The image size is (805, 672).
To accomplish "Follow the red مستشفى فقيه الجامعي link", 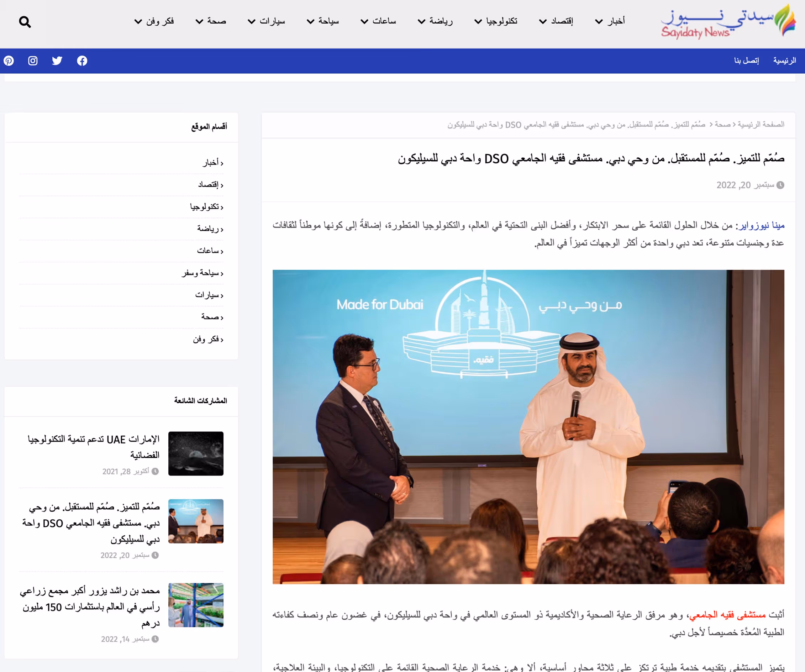I will tap(727, 615).
